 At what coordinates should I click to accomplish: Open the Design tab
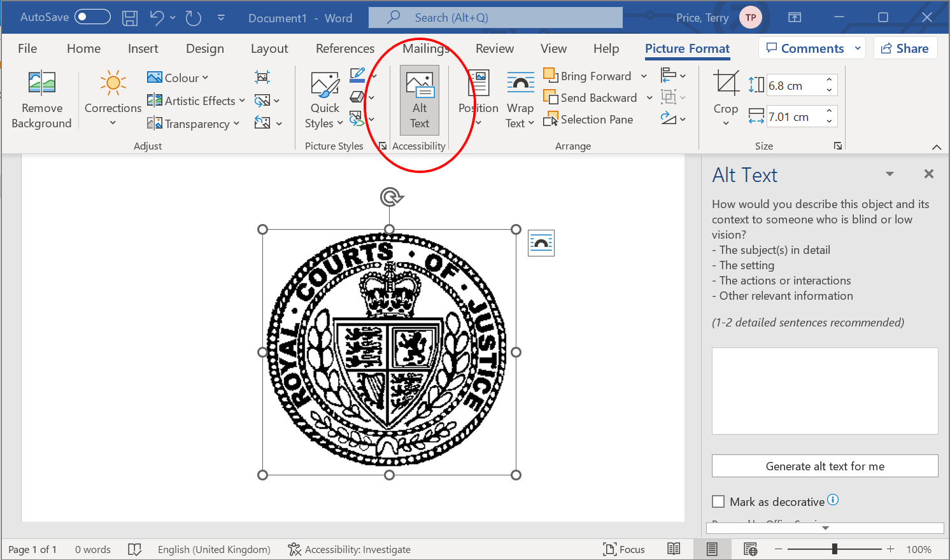205,48
